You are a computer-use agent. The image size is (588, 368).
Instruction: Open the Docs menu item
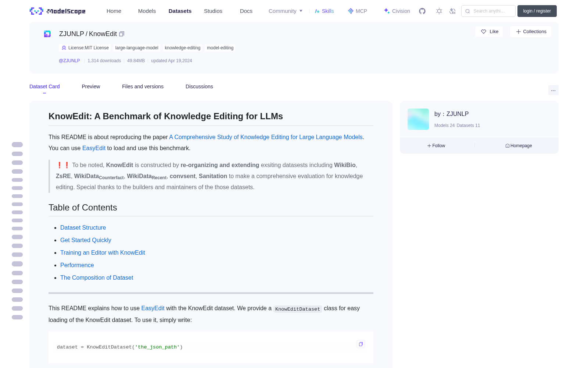point(246,11)
